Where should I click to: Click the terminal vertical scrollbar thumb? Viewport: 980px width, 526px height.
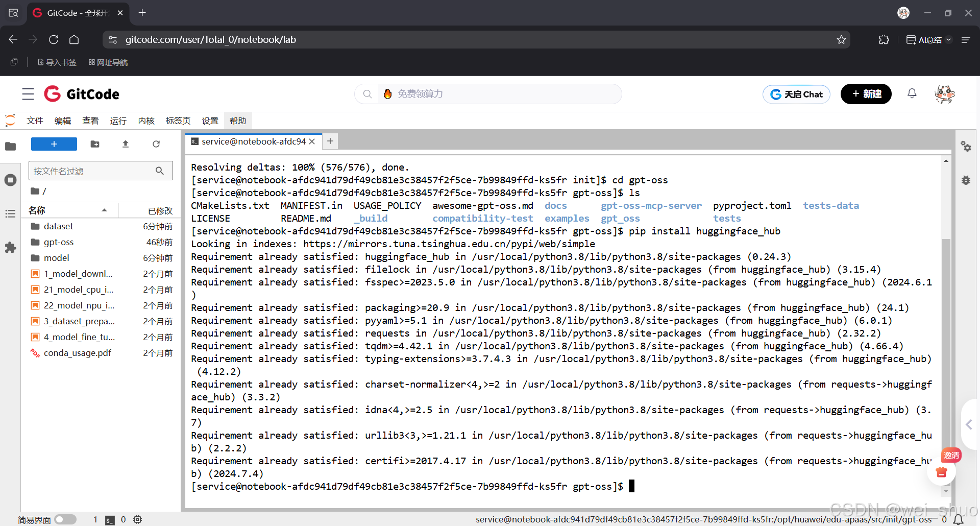[x=946, y=362]
